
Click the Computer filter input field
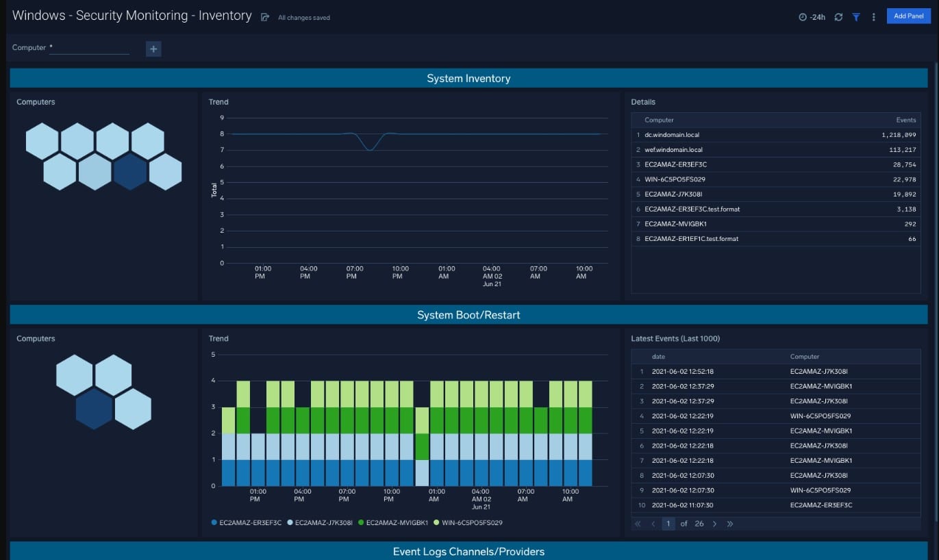click(89, 48)
